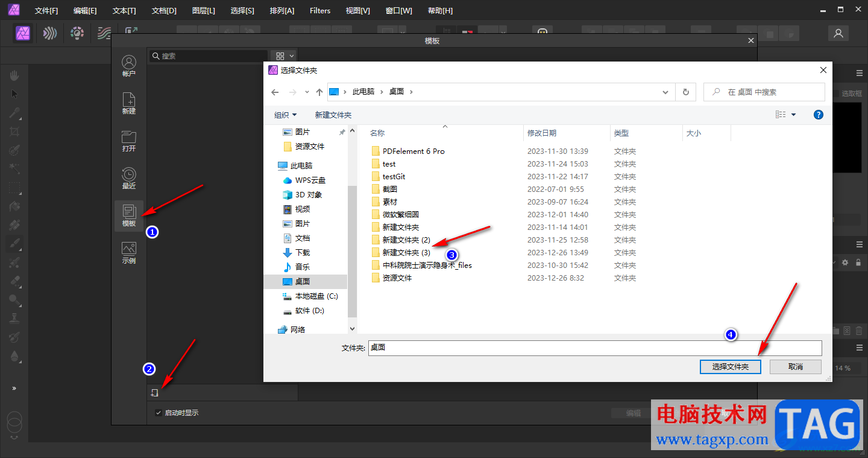This screenshot has width=868, height=458.
Task: Show the 最近 recent documents page
Action: (x=129, y=178)
